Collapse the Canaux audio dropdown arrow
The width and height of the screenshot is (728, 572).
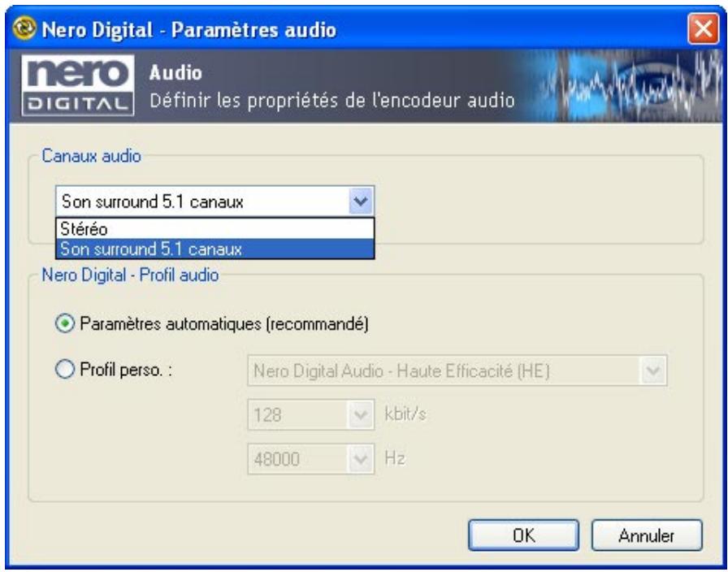pos(361,201)
